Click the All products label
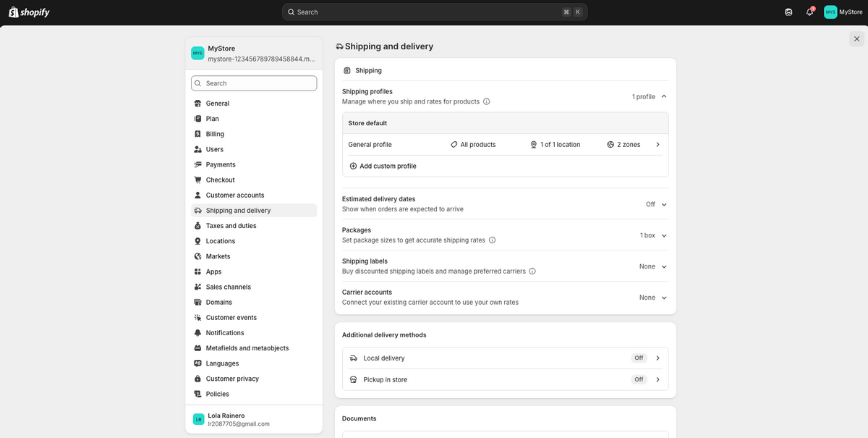Image resolution: width=868 pixels, height=438 pixels. pos(478,145)
